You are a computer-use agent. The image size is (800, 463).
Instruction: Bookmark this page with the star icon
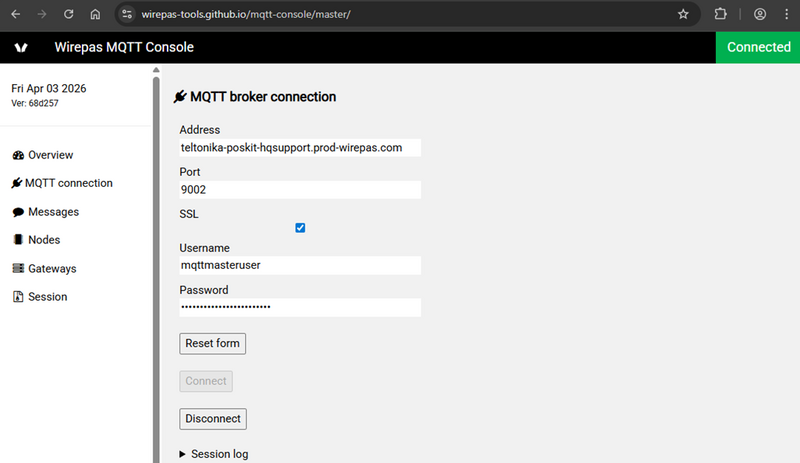[x=683, y=14]
